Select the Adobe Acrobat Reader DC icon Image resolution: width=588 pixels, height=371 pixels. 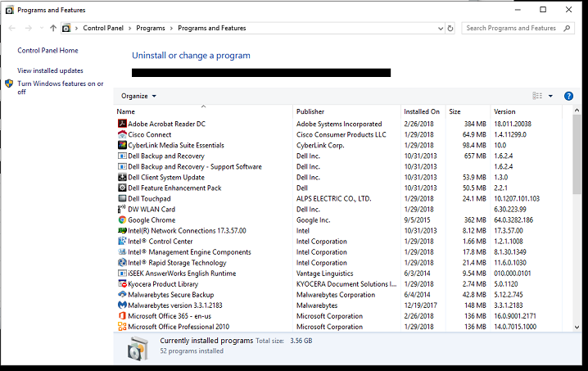pyautogui.click(x=122, y=124)
